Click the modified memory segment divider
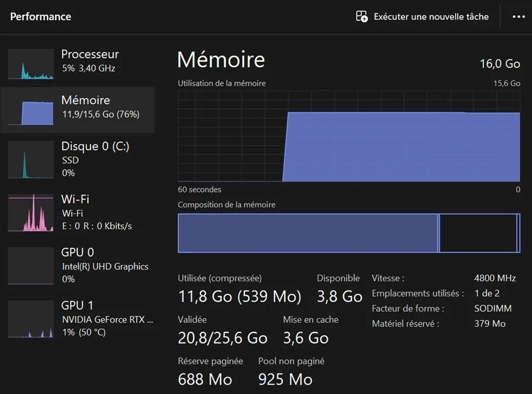532x394 pixels. [x=439, y=233]
